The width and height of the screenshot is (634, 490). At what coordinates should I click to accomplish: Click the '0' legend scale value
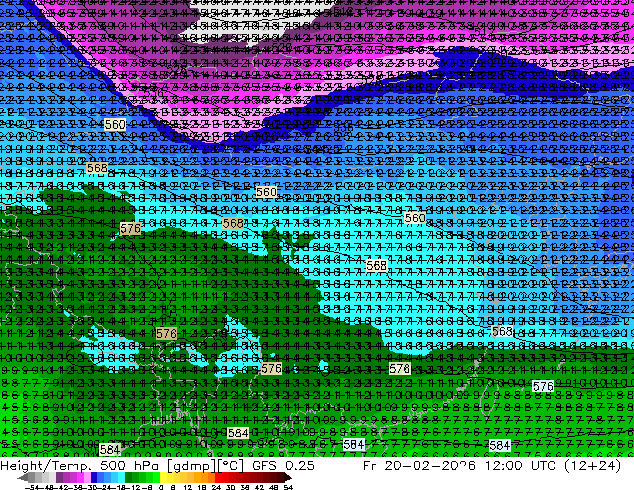(x=161, y=487)
